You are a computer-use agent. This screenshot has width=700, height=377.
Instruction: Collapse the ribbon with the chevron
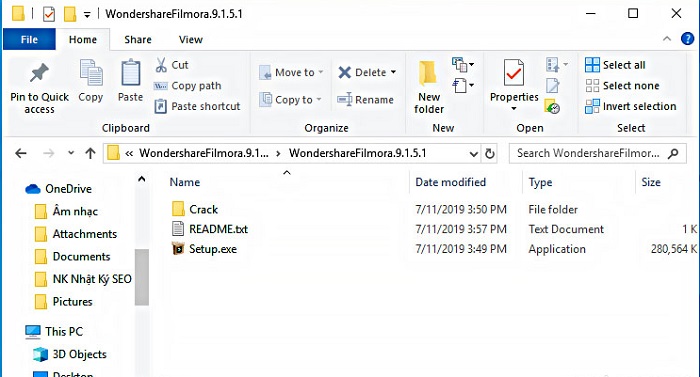[x=667, y=39]
